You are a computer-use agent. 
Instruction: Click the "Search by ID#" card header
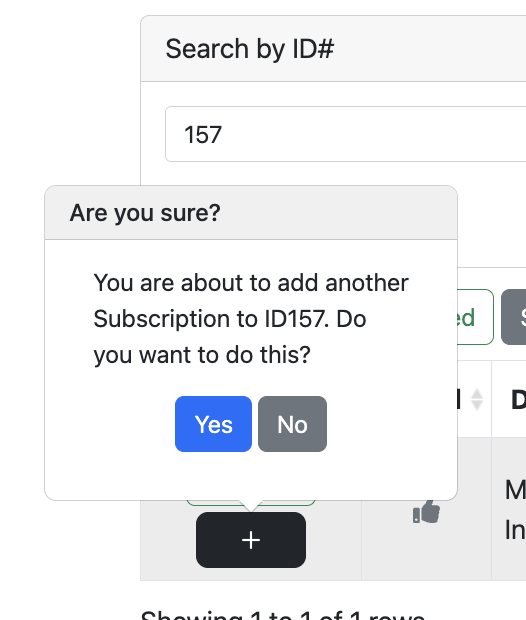333,49
